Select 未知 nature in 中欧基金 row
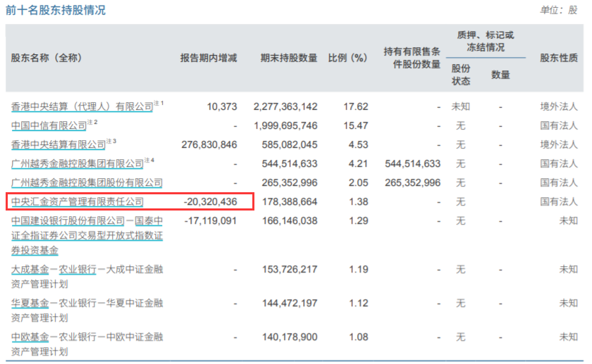This screenshot has width=592, height=364. pyautogui.click(x=568, y=337)
